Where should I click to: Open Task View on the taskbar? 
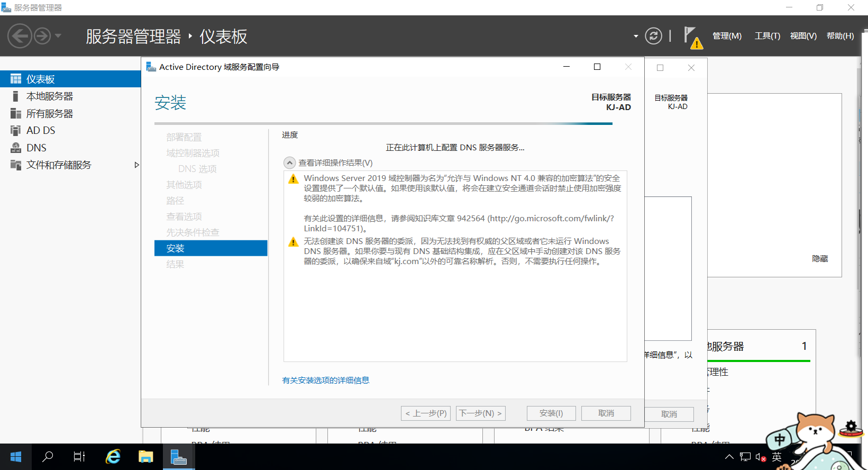(79, 457)
